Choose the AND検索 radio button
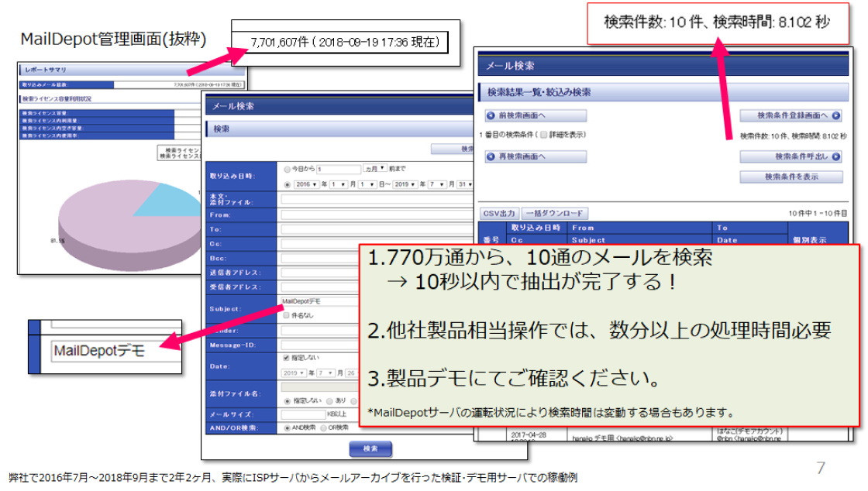868x491 pixels. (x=288, y=428)
